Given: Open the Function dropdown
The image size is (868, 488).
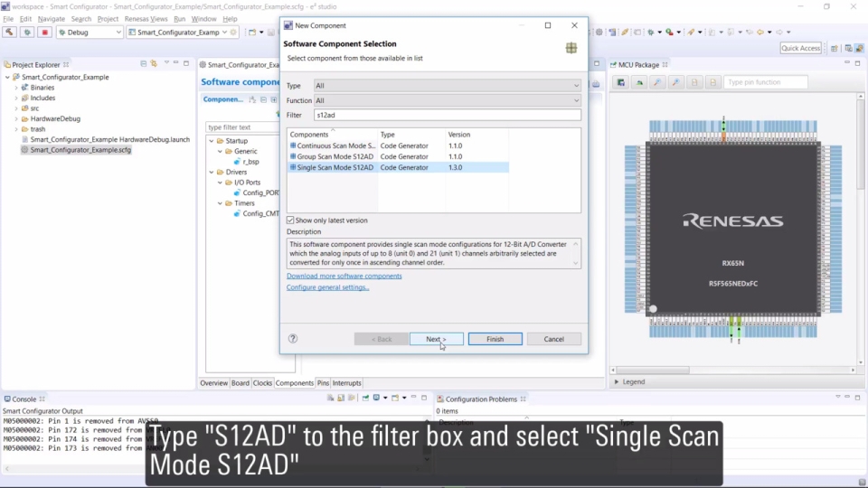Looking at the screenshot, I should pyautogui.click(x=447, y=100).
